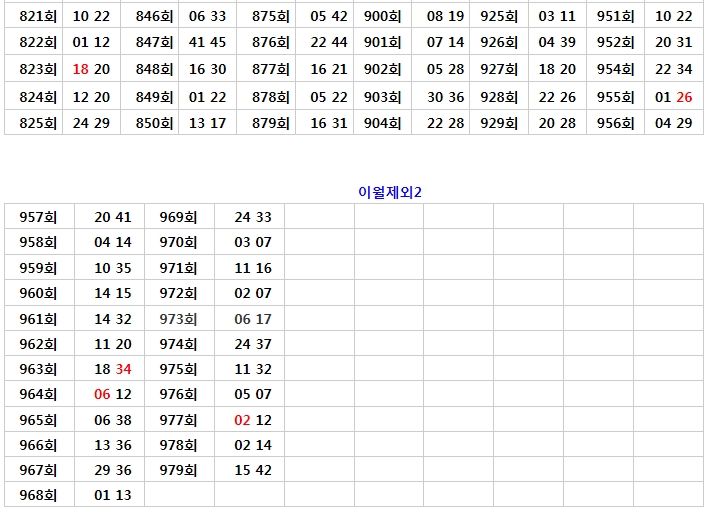Click the 955회 value 01 26
This screenshot has width=723, height=519.
[673, 97]
